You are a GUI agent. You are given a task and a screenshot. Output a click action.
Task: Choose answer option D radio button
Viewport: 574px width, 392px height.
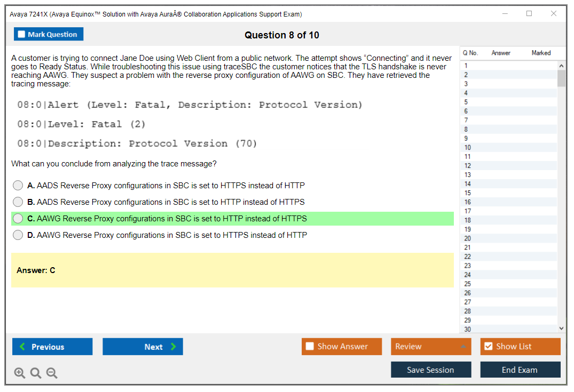18,235
